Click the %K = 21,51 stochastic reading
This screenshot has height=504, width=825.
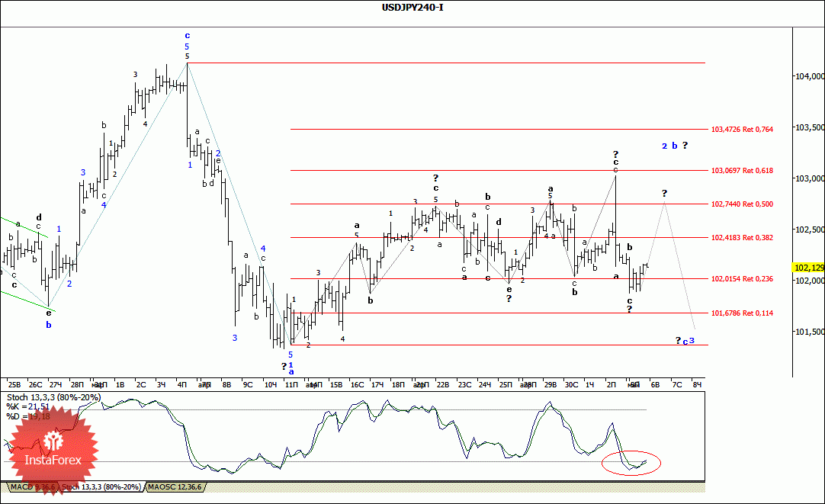tap(28, 406)
